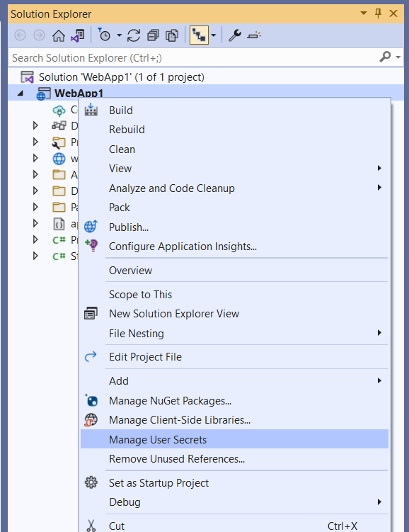
Task: Click the Dependencies tree icon
Action: click(59, 126)
